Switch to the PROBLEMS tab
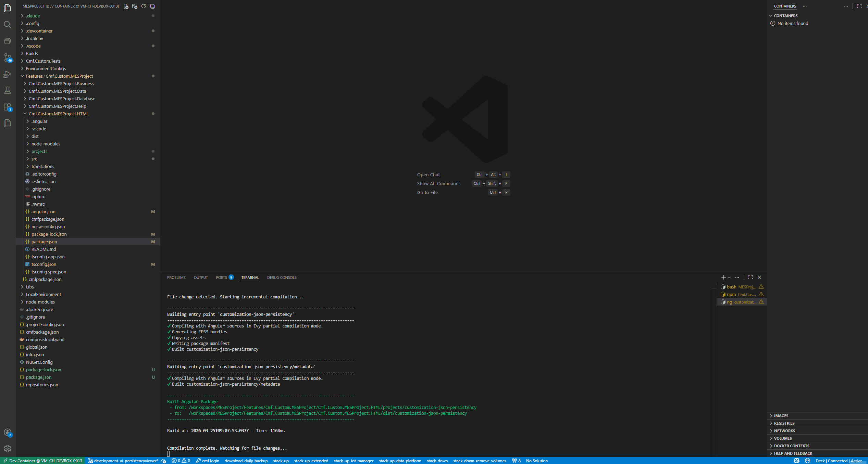Viewport: 868px width, 464px height. 176,278
